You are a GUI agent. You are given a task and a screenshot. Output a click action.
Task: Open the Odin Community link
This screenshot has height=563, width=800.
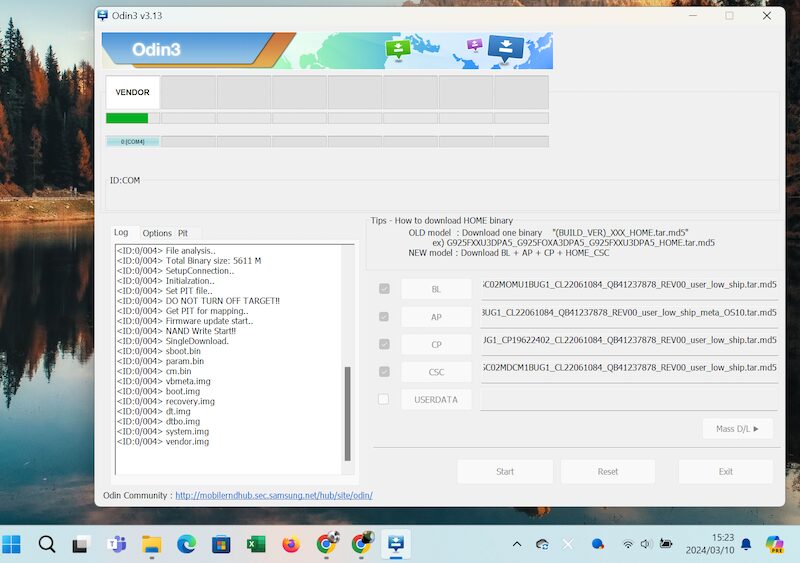(273, 495)
